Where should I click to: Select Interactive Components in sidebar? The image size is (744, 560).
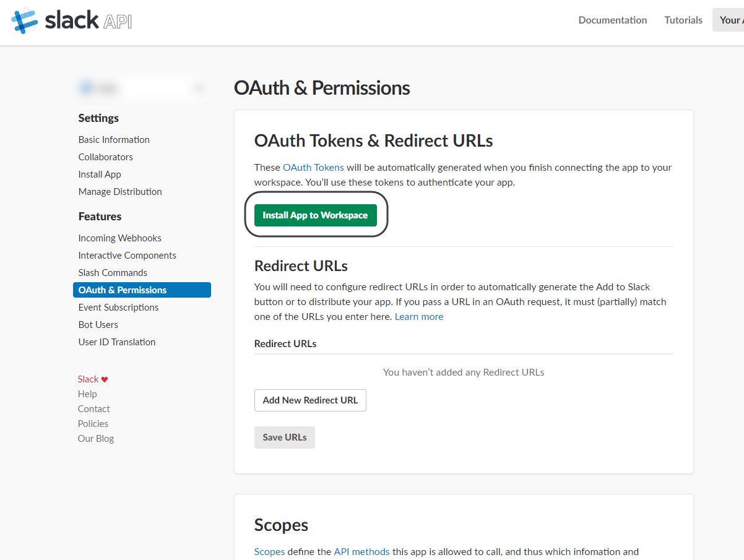tap(128, 256)
